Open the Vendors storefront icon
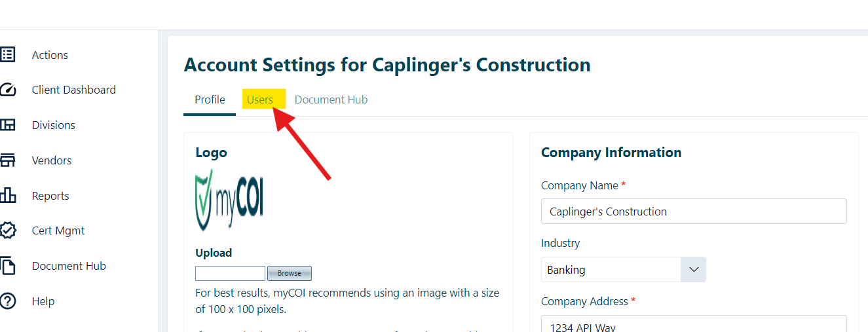Screen dimensions: 868x332 7,160
